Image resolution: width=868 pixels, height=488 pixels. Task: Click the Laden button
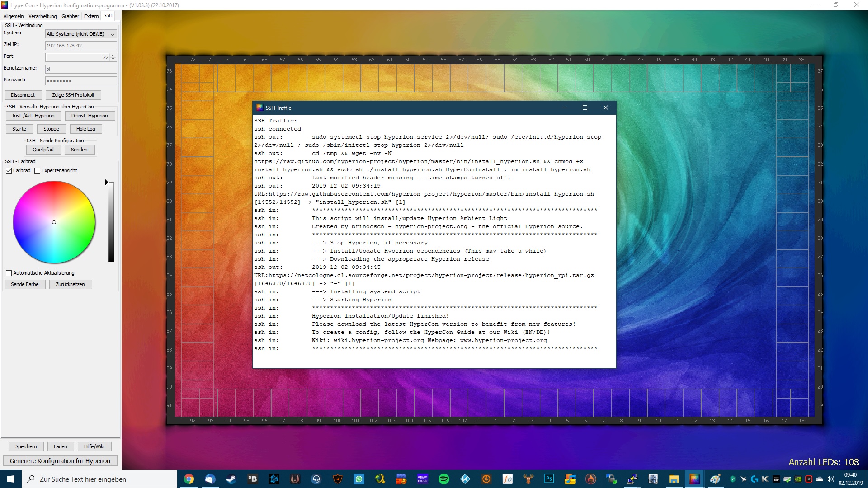(x=60, y=446)
